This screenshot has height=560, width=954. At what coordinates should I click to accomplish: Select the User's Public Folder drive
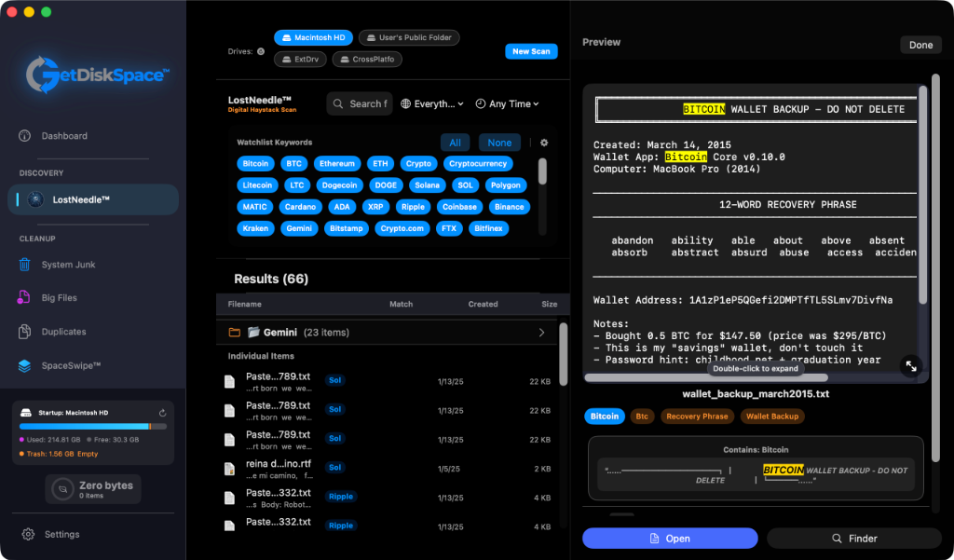click(409, 38)
